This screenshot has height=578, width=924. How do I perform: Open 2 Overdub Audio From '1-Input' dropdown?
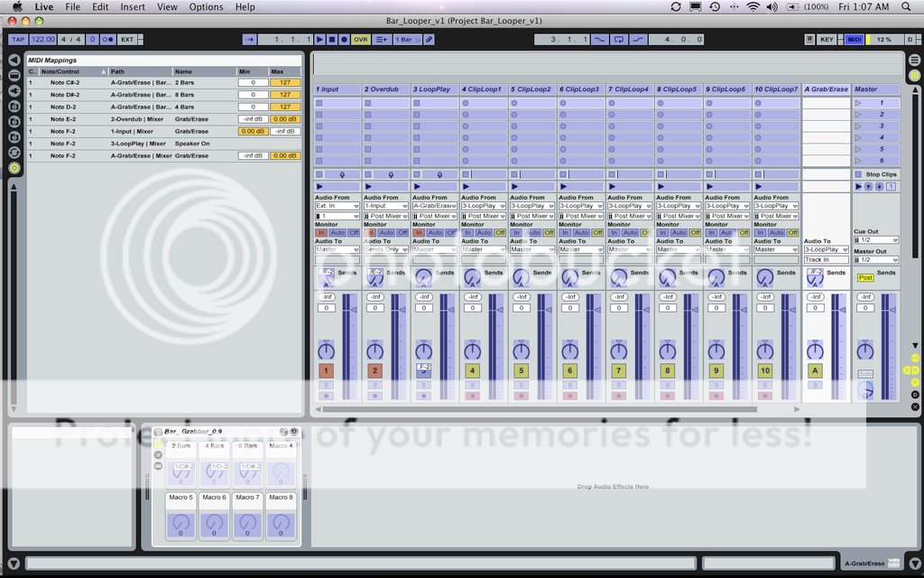coord(386,206)
